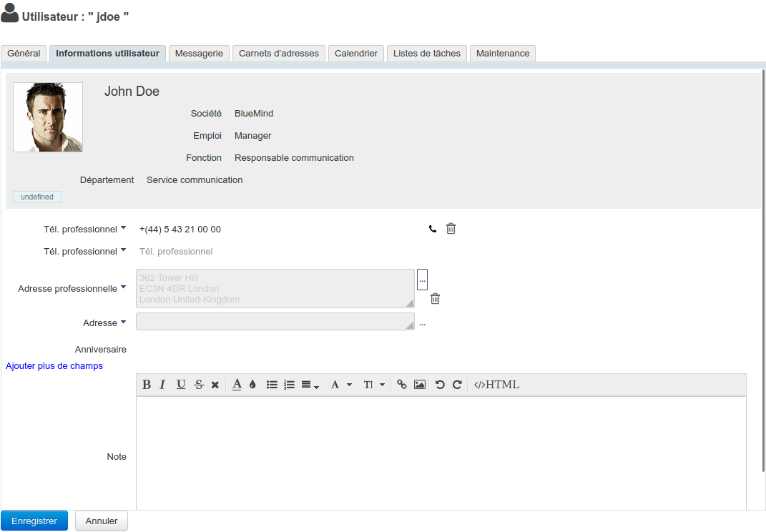The width and height of the screenshot is (766, 532).
Task: Toggle italic formatting in the note editor
Action: 162,385
